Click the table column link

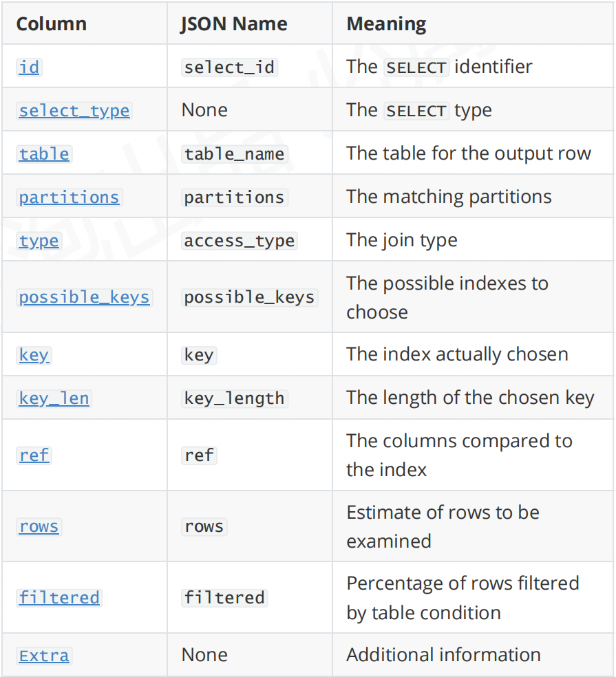(x=44, y=154)
